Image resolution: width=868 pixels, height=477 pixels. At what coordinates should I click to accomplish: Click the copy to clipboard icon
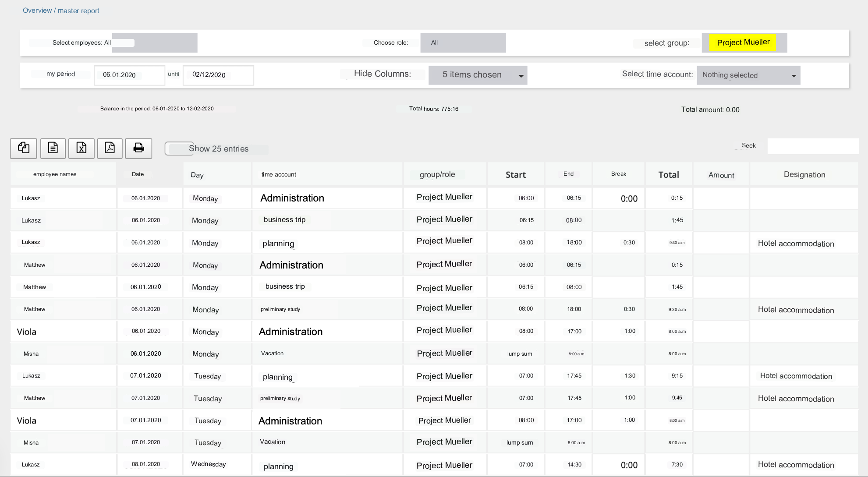(x=24, y=148)
